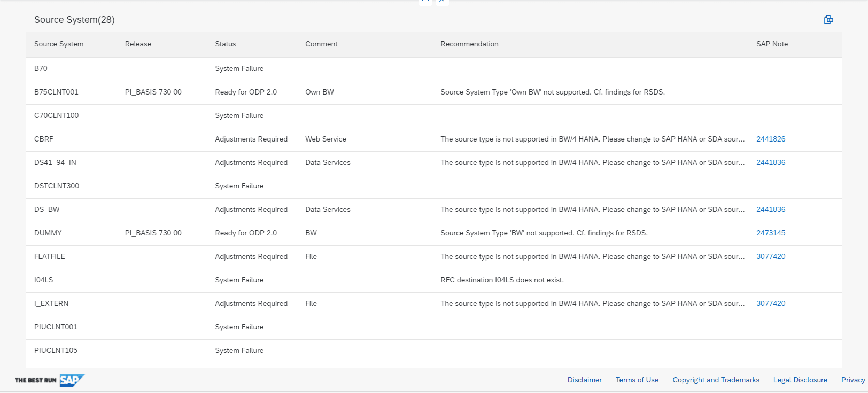Open SAP Note 3077420 for FLATFILE
Screen dimensions: 868x393
pyautogui.click(x=770, y=256)
